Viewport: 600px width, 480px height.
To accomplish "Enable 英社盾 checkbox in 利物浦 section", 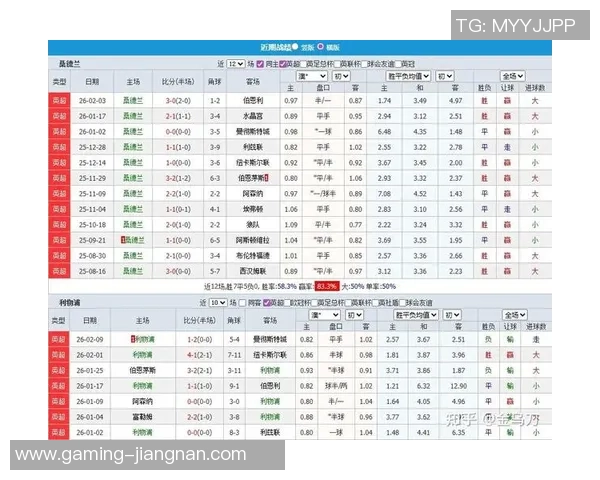I will pos(375,303).
